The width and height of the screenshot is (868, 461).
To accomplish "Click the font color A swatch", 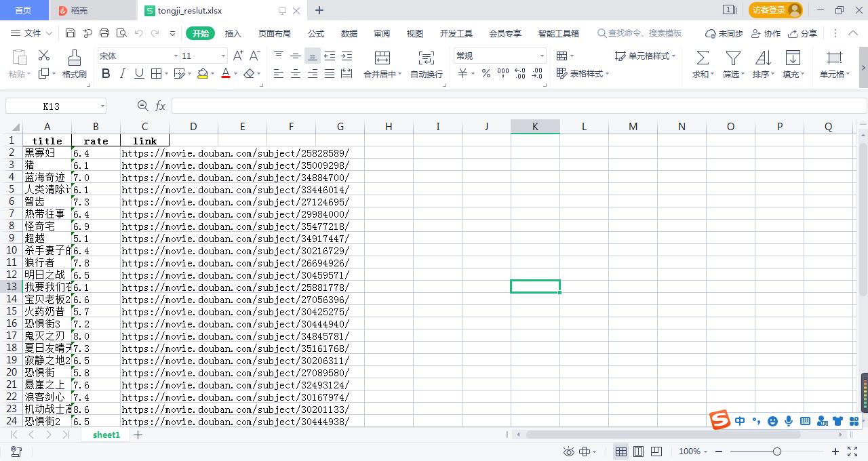I will point(226,73).
